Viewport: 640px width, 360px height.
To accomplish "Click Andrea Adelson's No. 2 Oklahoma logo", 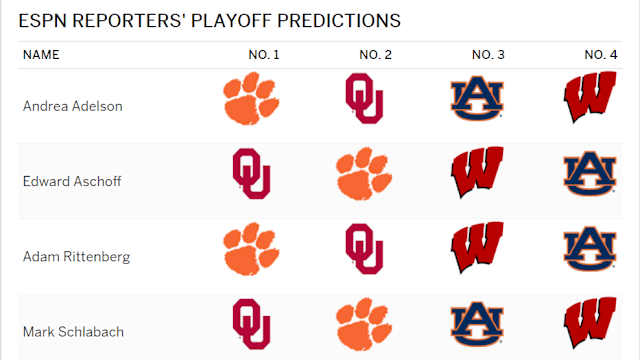I will [x=364, y=98].
